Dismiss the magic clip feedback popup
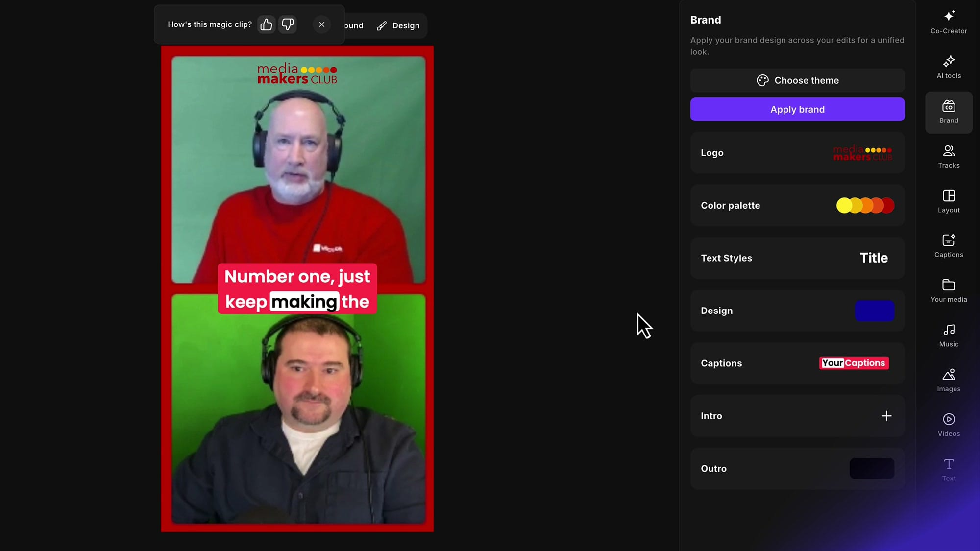 pyautogui.click(x=321, y=24)
